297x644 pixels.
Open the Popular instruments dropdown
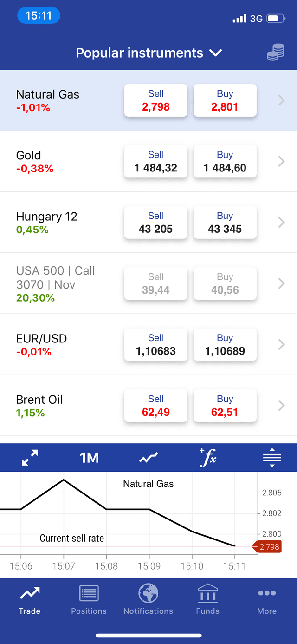click(x=149, y=53)
